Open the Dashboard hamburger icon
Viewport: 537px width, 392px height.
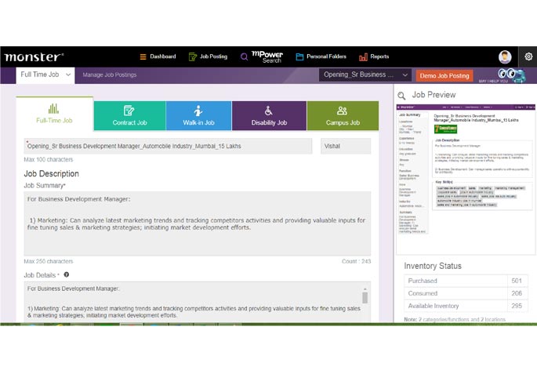point(143,56)
